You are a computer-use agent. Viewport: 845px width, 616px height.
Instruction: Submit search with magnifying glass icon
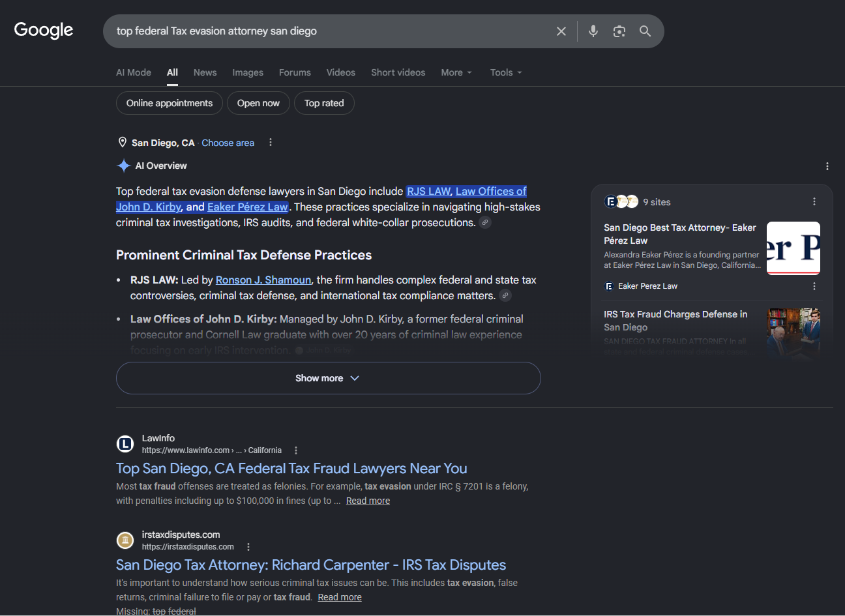click(x=645, y=31)
